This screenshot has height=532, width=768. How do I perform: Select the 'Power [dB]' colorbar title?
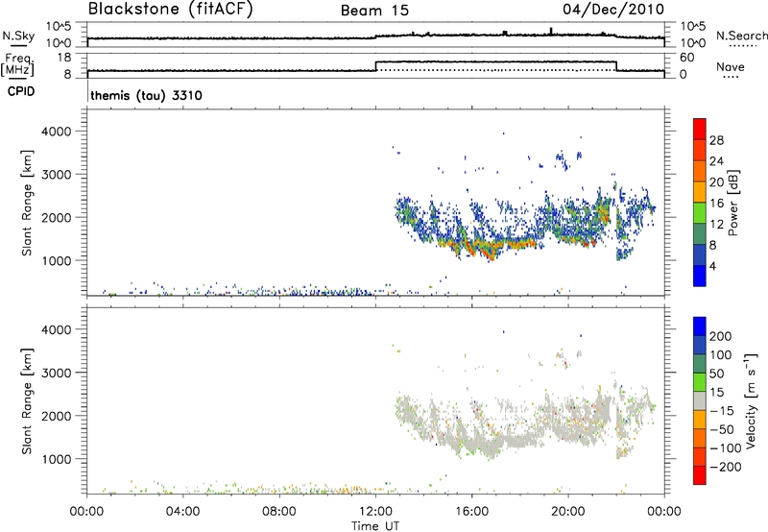pos(733,203)
